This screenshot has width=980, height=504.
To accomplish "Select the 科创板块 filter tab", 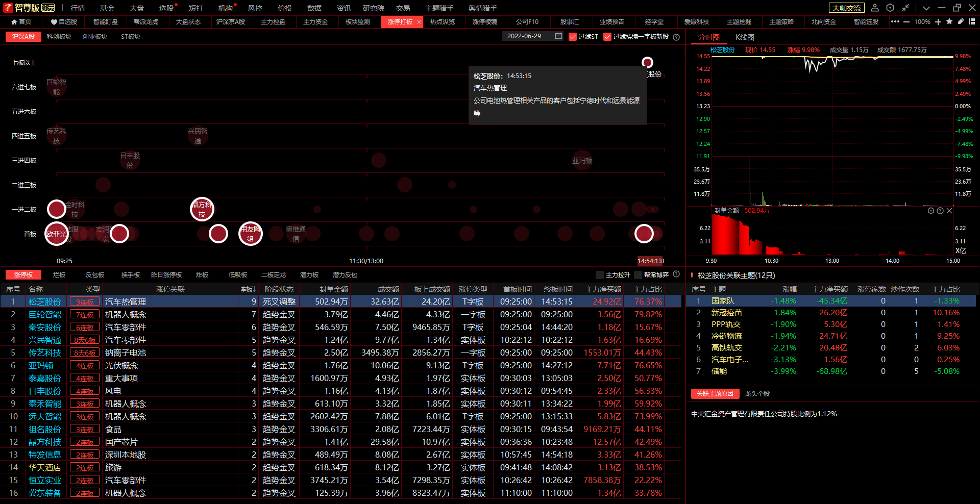I will (59, 37).
